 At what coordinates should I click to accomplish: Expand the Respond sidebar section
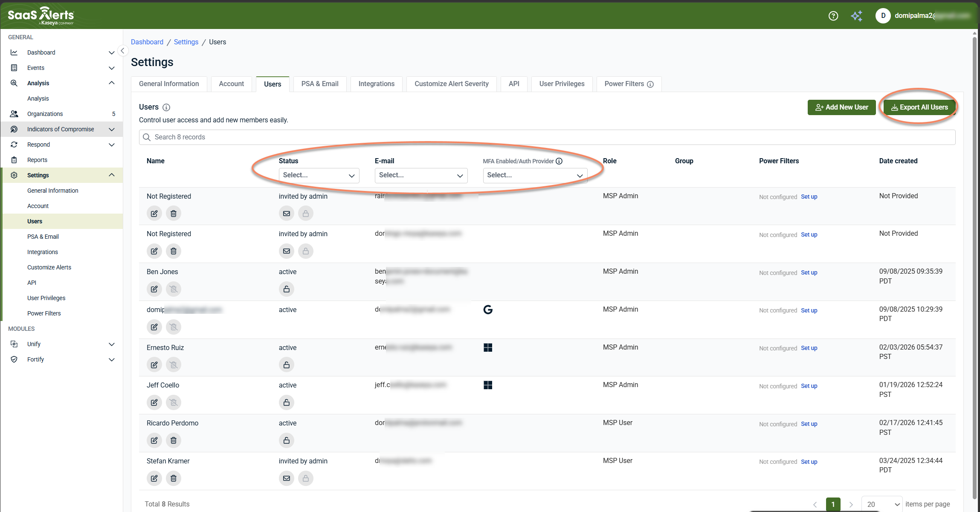click(111, 145)
